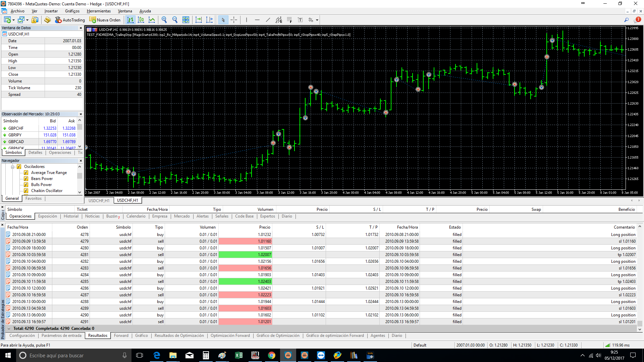
Task: Open the Historial tab in toolbox
Action: pos(71,217)
